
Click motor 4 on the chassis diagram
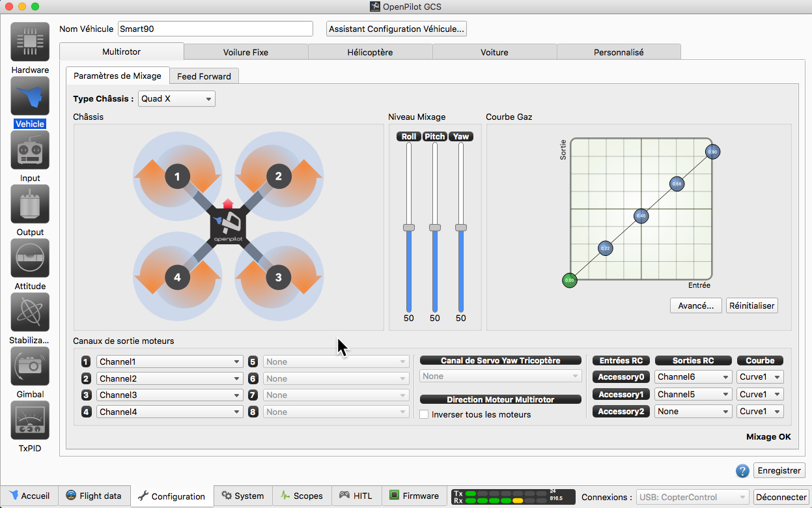(177, 277)
